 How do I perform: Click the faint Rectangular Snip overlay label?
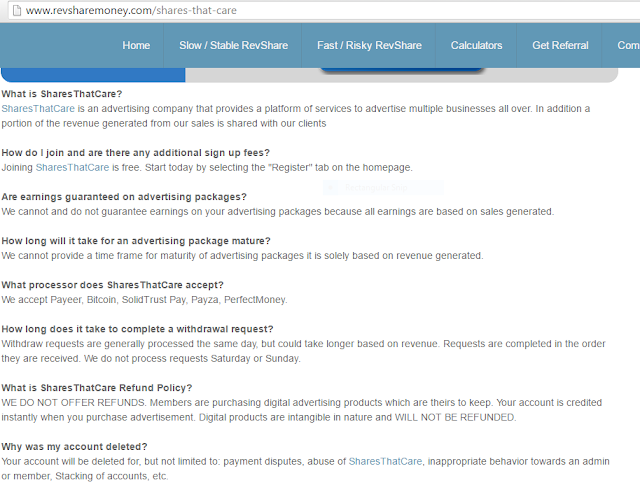pyautogui.click(x=376, y=187)
